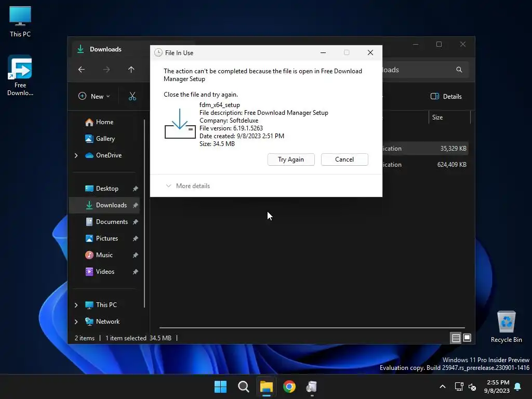Click the search magnifier in Explorer

point(459,70)
